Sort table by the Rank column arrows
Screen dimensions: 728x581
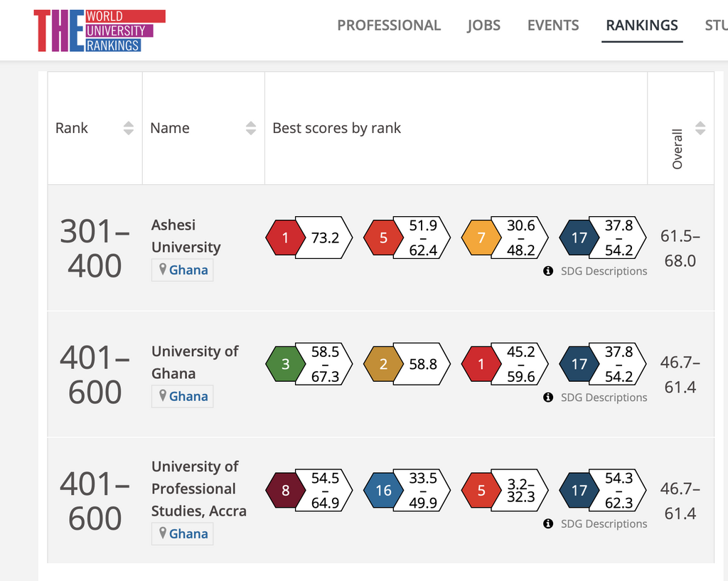(x=129, y=128)
